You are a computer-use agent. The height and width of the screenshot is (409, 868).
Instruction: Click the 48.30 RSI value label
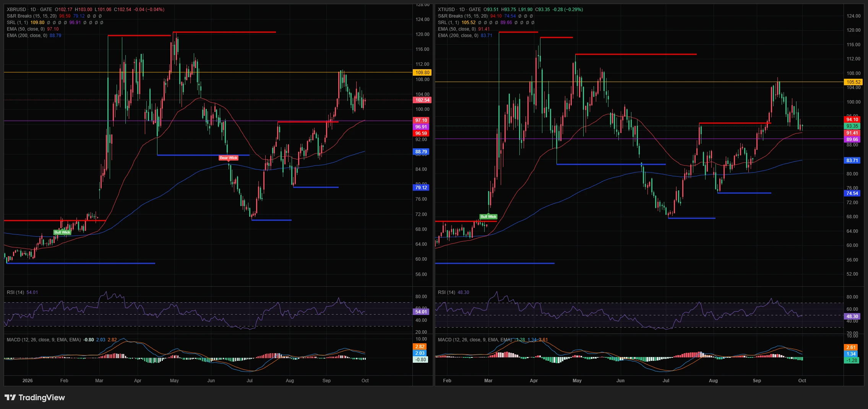[852, 316]
